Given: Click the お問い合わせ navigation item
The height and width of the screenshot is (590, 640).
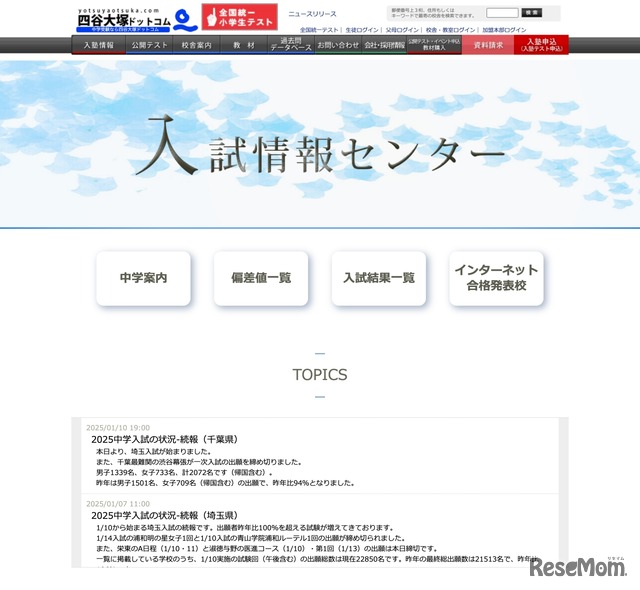Looking at the screenshot, I should click(338, 46).
